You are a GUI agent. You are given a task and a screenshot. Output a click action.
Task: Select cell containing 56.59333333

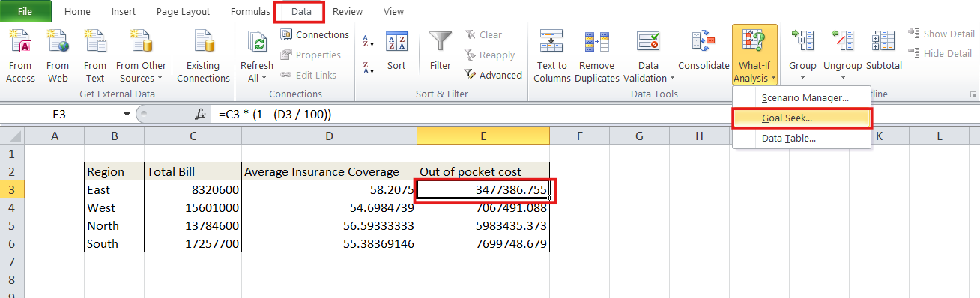click(x=330, y=225)
